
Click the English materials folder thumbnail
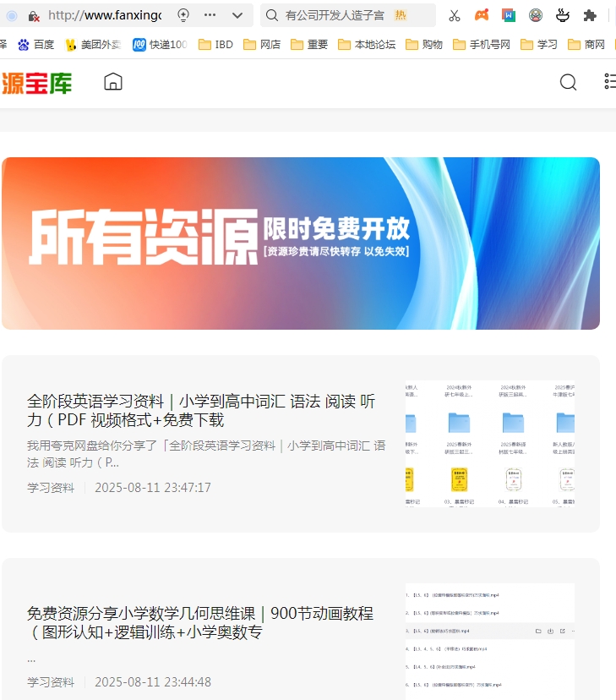489,444
